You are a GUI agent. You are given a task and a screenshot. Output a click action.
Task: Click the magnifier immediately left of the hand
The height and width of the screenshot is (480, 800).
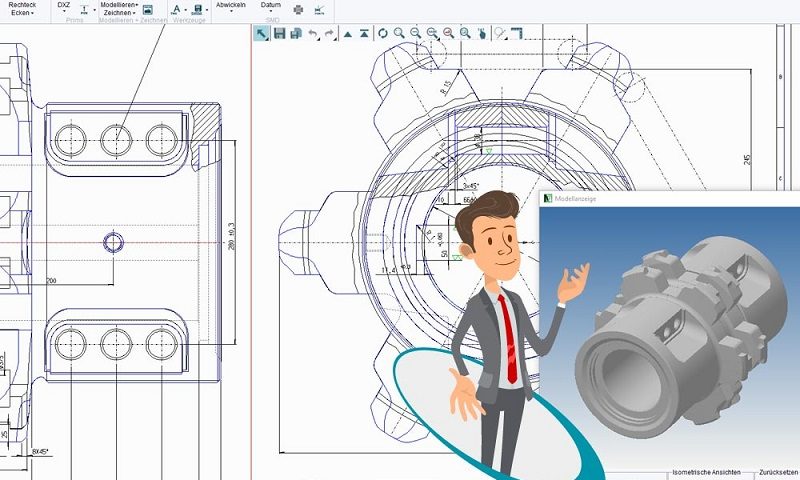click(x=465, y=34)
